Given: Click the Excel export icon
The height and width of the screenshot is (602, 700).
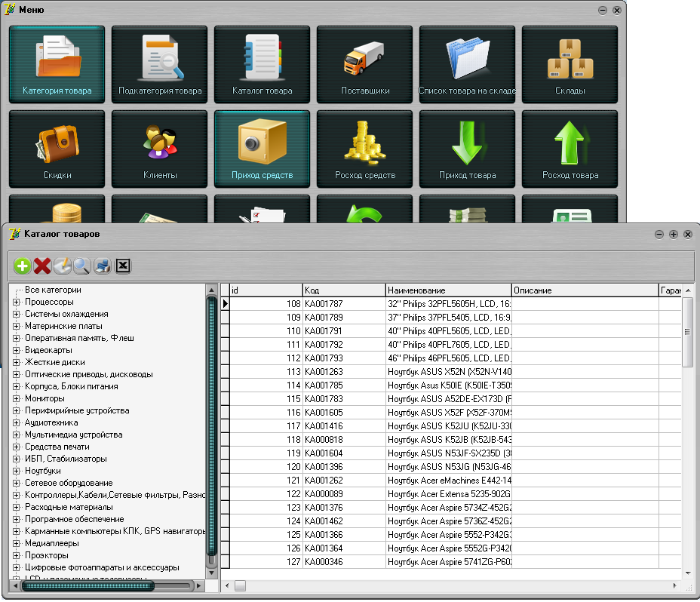Looking at the screenshot, I should coord(123,266).
